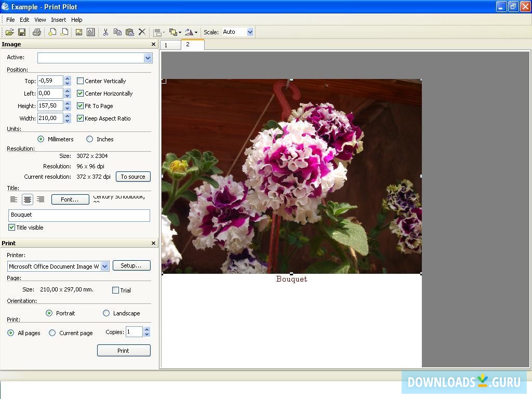This screenshot has width=532, height=399.
Task: Enable the Center Vertically checkbox
Action: tap(80, 81)
